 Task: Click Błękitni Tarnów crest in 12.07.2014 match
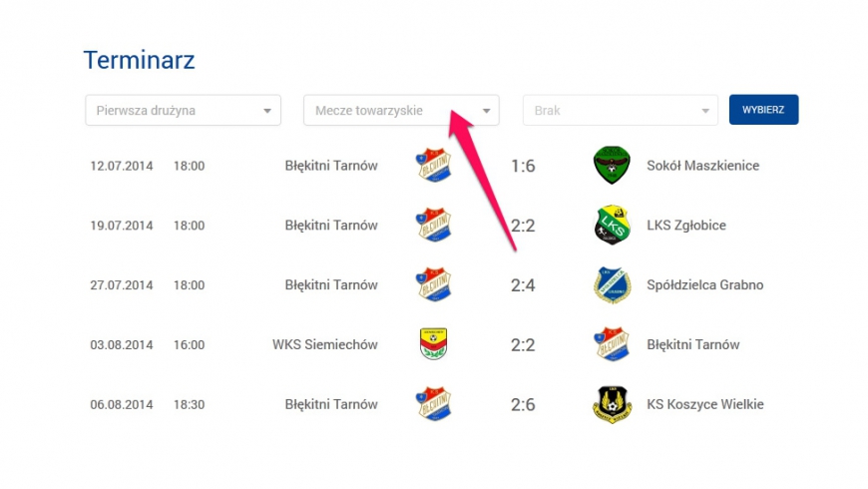tap(433, 165)
